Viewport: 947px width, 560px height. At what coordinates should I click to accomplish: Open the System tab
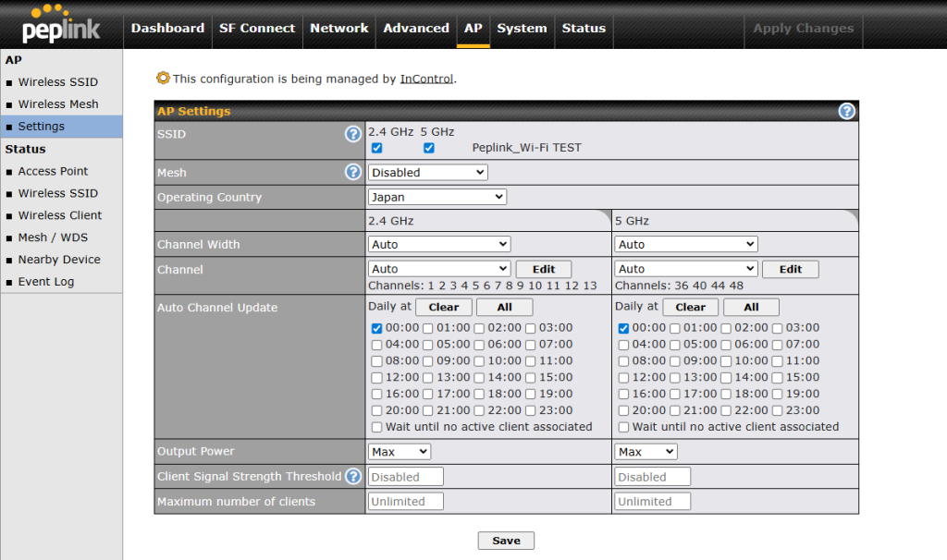(x=522, y=28)
